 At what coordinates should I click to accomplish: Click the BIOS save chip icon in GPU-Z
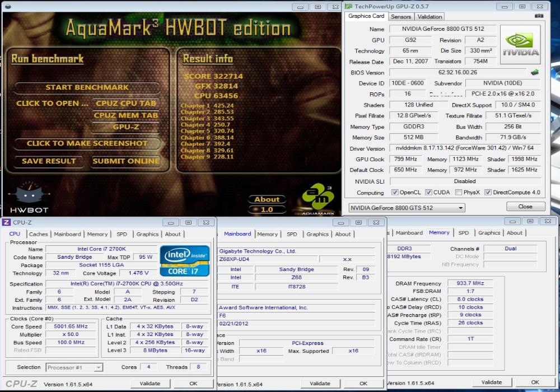(x=535, y=72)
